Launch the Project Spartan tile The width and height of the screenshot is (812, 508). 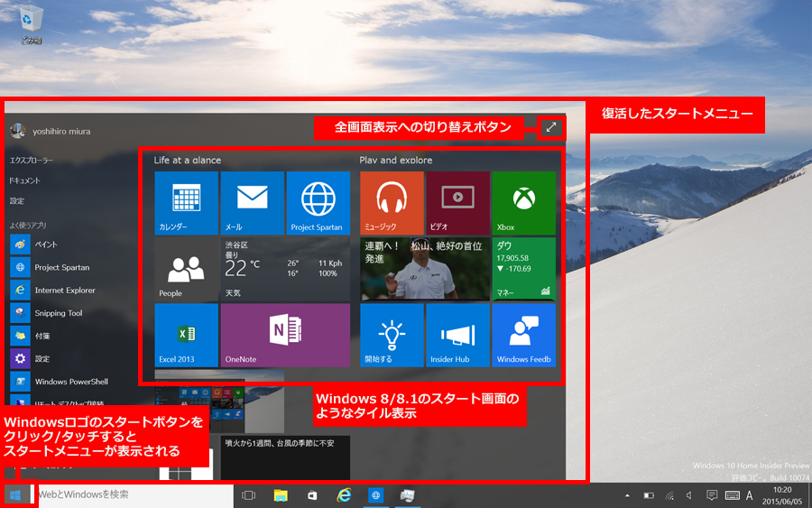(318, 203)
